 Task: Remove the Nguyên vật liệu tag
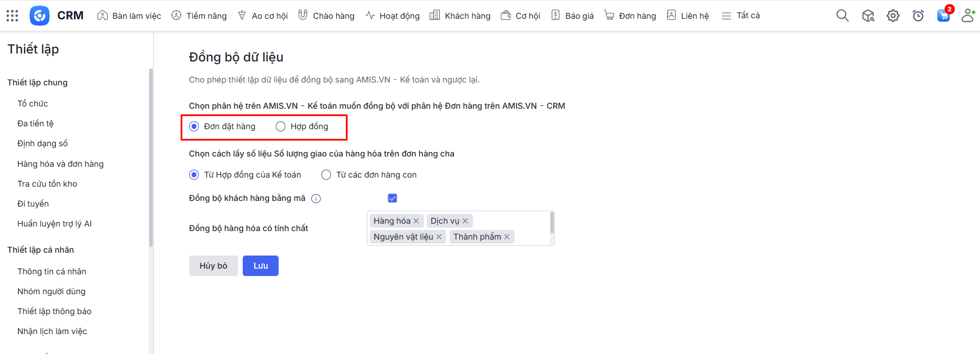point(439,237)
